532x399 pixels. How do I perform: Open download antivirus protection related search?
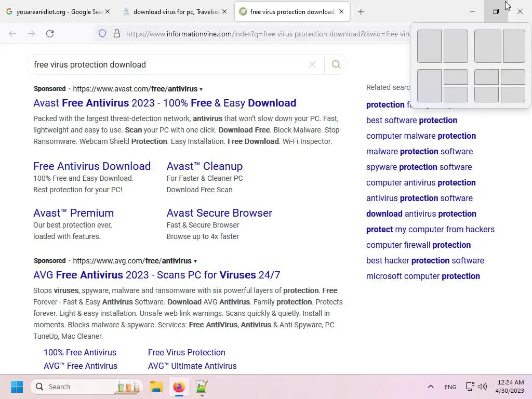pyautogui.click(x=421, y=214)
